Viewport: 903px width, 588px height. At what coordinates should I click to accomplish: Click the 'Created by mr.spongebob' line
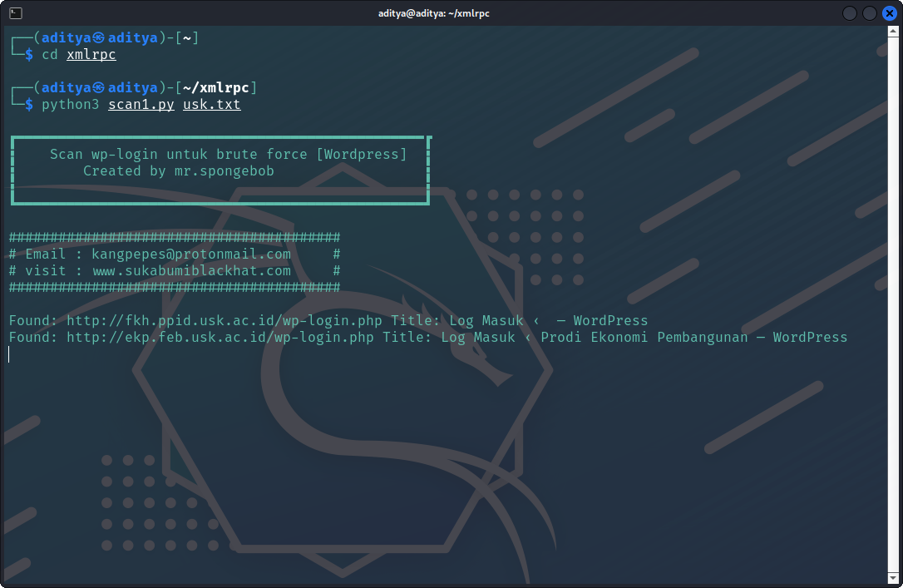coord(179,171)
